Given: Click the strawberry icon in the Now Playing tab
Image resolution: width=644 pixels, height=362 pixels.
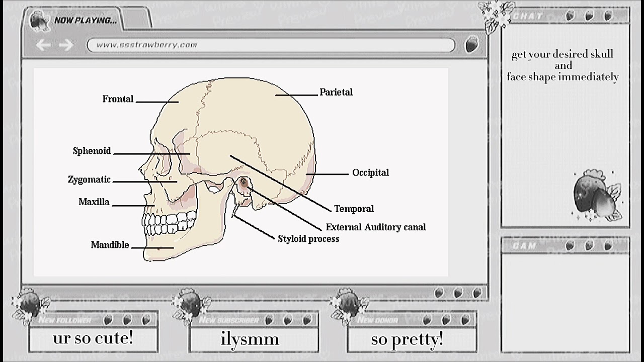Looking at the screenshot, I should tap(38, 21).
